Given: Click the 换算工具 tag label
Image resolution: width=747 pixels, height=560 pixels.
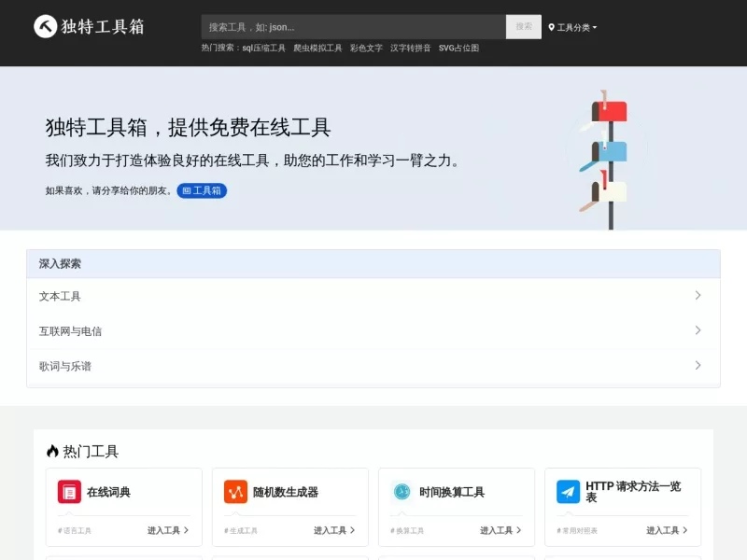Looking at the screenshot, I should pyautogui.click(x=407, y=530).
